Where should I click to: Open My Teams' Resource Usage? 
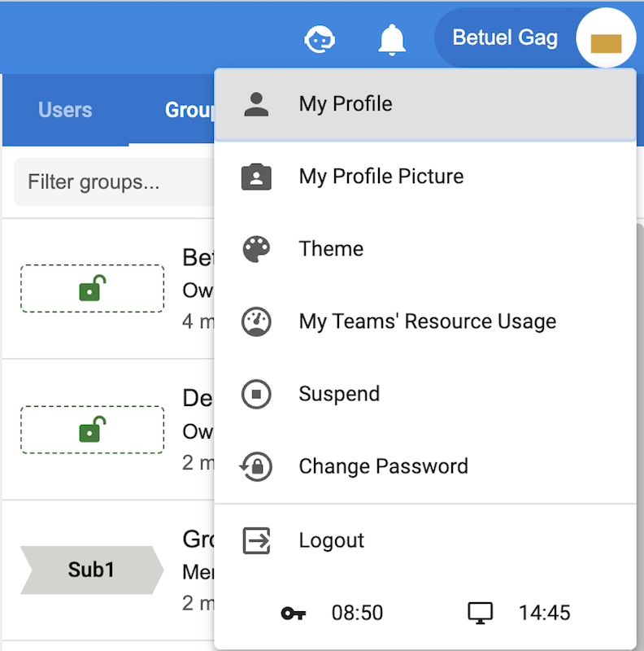coord(427,321)
